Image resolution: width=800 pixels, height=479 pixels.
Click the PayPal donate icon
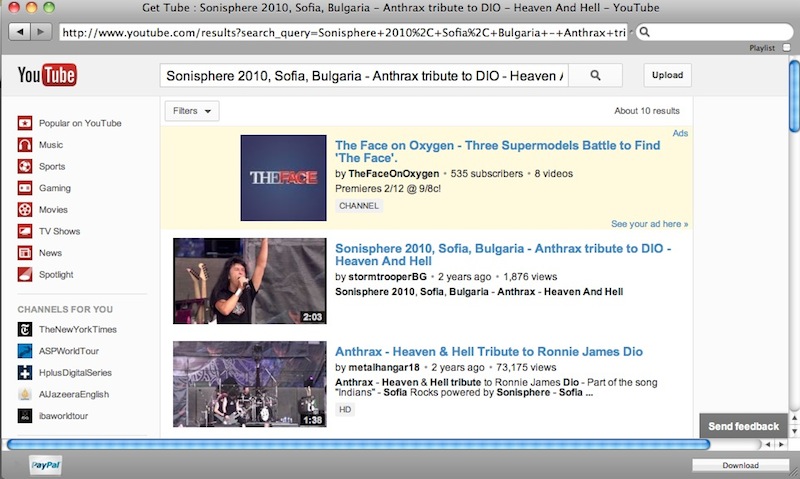pyautogui.click(x=45, y=465)
